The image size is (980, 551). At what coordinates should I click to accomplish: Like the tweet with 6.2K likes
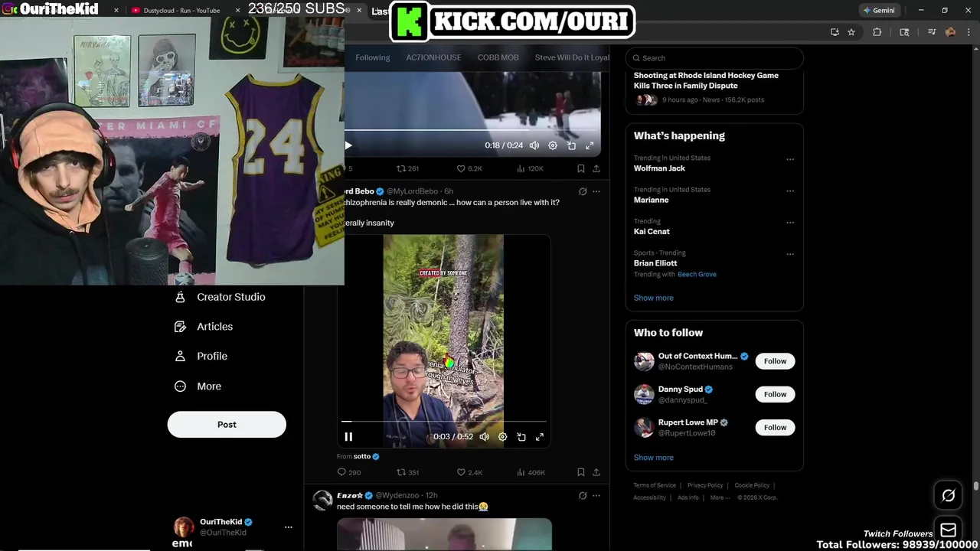[x=469, y=168]
